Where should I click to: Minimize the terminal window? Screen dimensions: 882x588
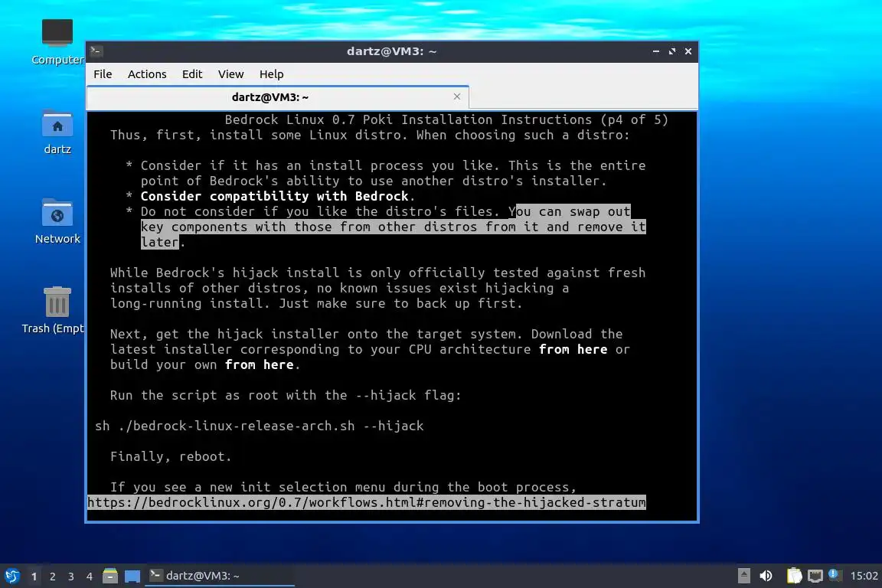(x=656, y=51)
